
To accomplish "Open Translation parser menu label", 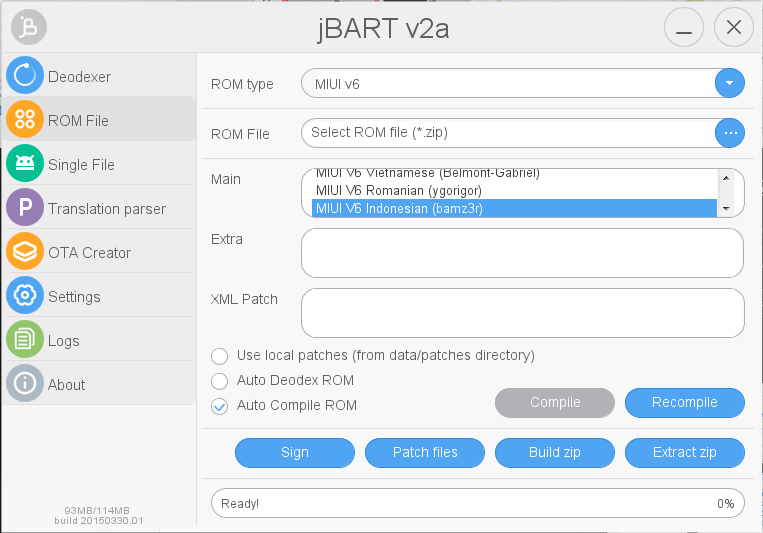I will coord(107,209).
